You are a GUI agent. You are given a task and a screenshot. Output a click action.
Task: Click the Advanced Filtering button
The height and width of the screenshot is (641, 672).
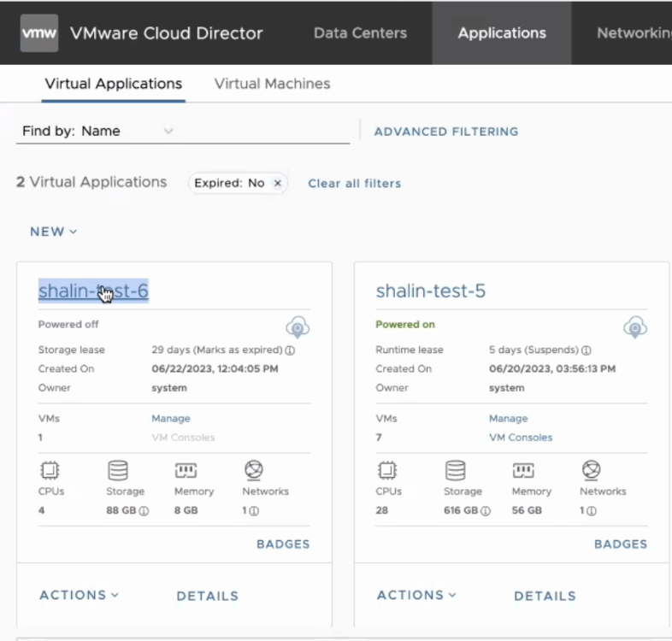pos(446,132)
